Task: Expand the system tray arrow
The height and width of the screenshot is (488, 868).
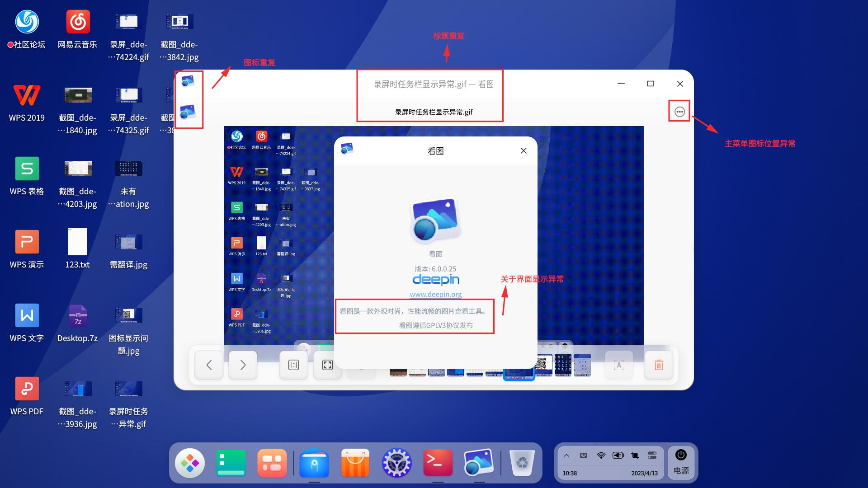Action: pos(566,455)
